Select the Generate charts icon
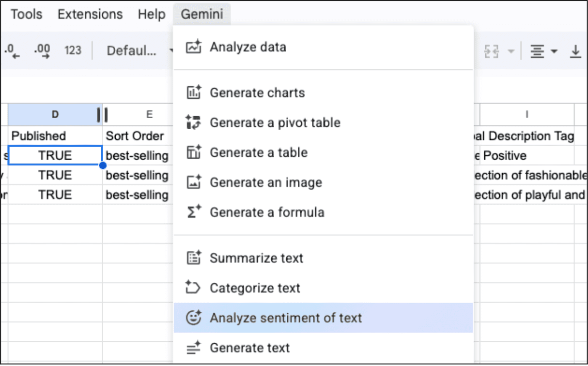The width and height of the screenshot is (588, 366). coord(192,92)
